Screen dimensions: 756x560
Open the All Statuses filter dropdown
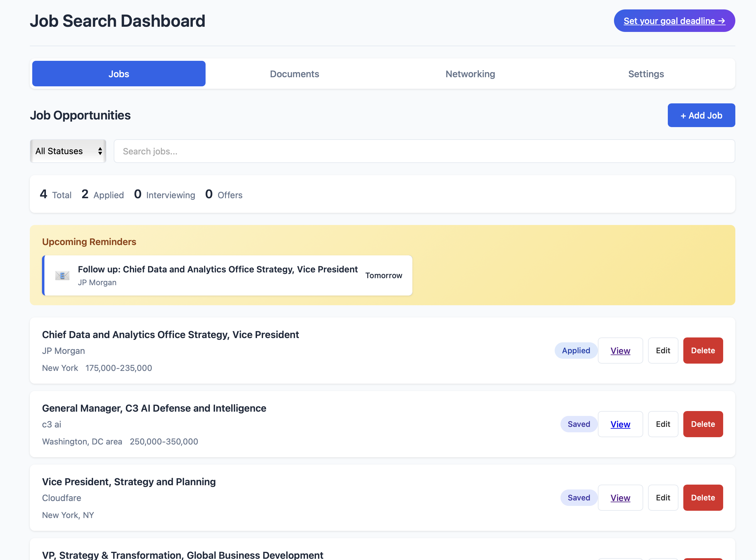tap(68, 151)
